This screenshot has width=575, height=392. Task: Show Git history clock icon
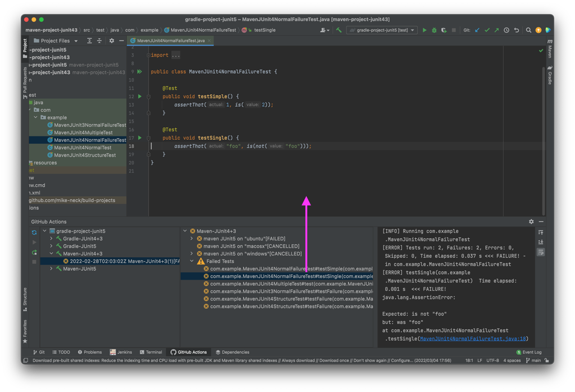point(506,30)
